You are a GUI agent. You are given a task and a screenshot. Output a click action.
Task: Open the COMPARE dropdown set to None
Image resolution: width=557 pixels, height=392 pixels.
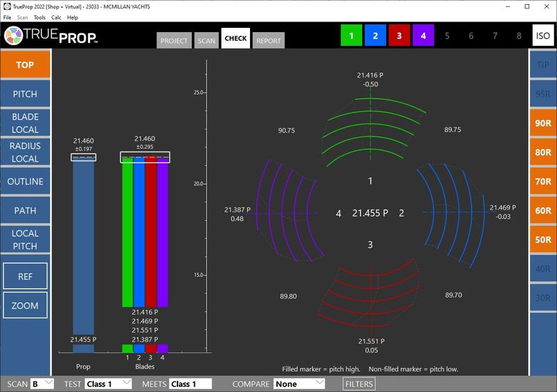click(x=299, y=384)
